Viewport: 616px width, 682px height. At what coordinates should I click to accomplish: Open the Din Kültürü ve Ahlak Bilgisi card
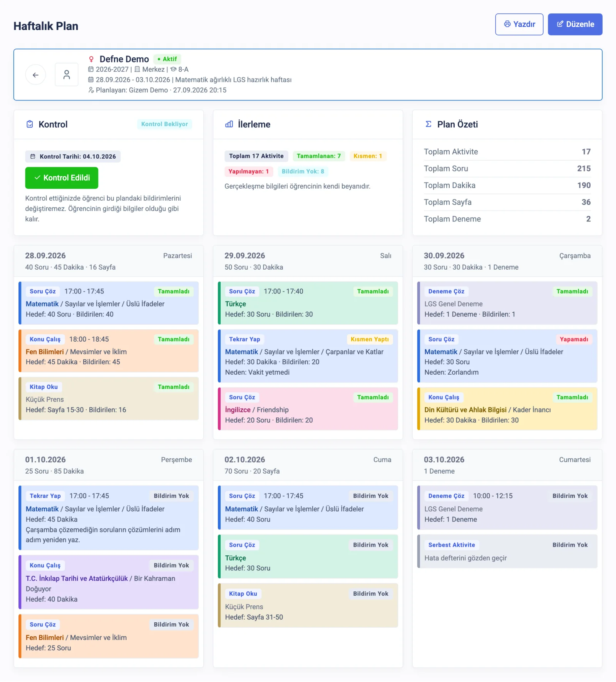tap(507, 409)
